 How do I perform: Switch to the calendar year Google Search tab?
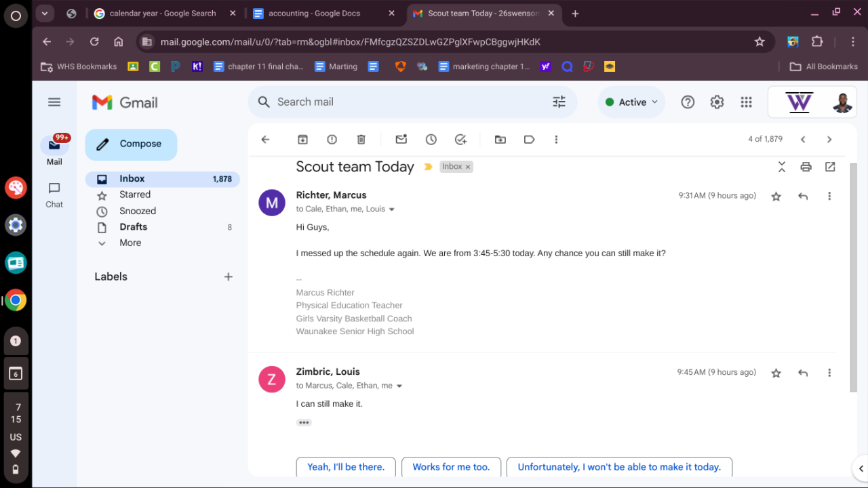pyautogui.click(x=163, y=13)
